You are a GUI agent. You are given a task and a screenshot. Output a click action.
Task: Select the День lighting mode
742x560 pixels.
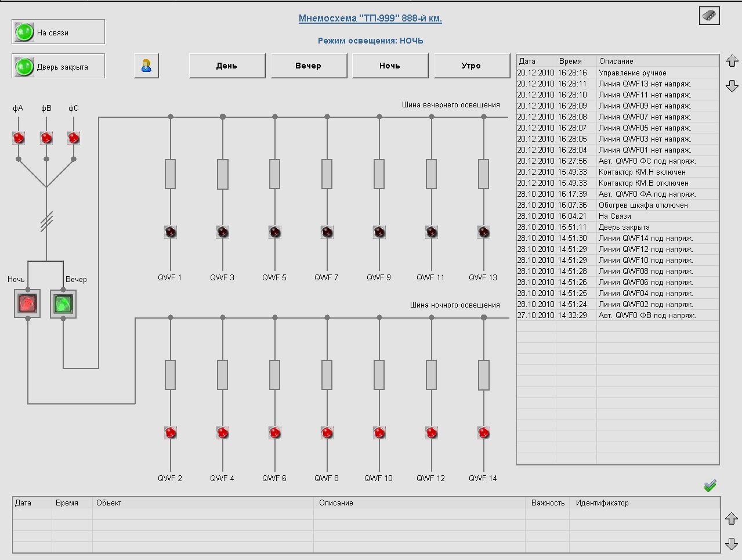227,66
